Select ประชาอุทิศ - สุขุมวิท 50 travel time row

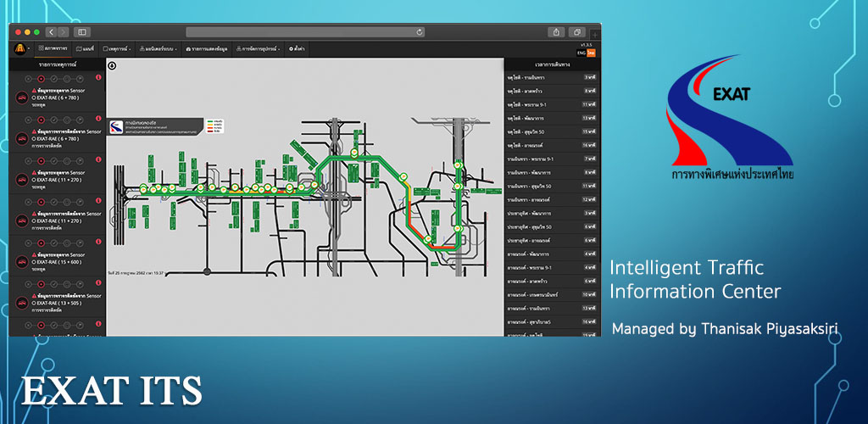552,227
